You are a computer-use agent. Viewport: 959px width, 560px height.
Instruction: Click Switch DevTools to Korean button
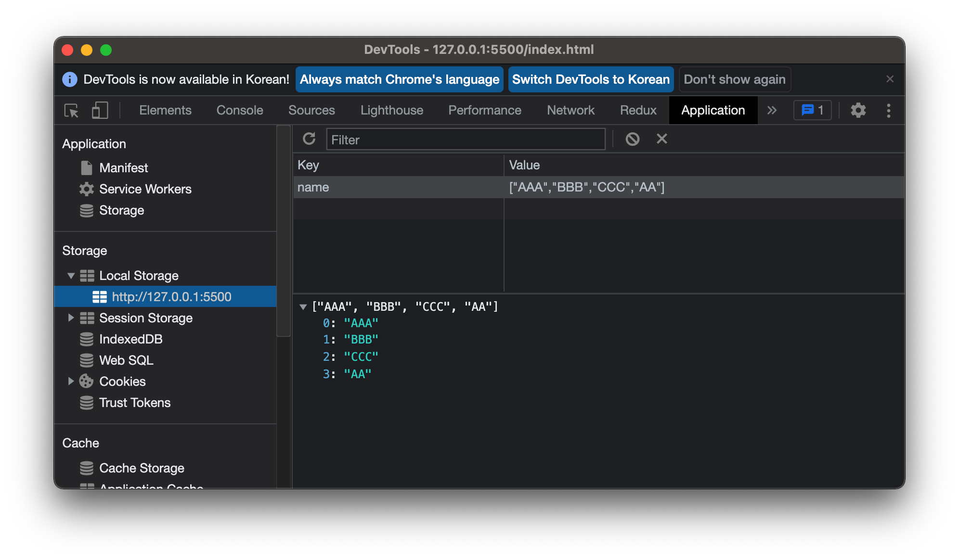(x=590, y=79)
